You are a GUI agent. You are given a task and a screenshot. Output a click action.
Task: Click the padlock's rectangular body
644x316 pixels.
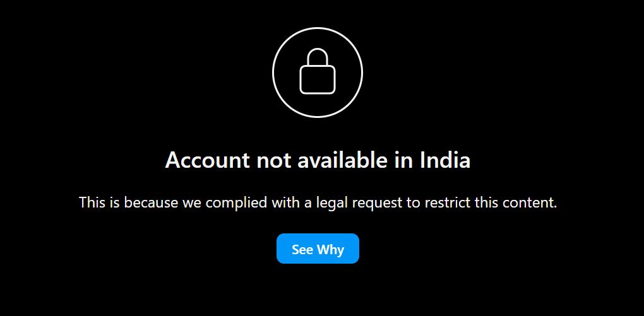(318, 81)
